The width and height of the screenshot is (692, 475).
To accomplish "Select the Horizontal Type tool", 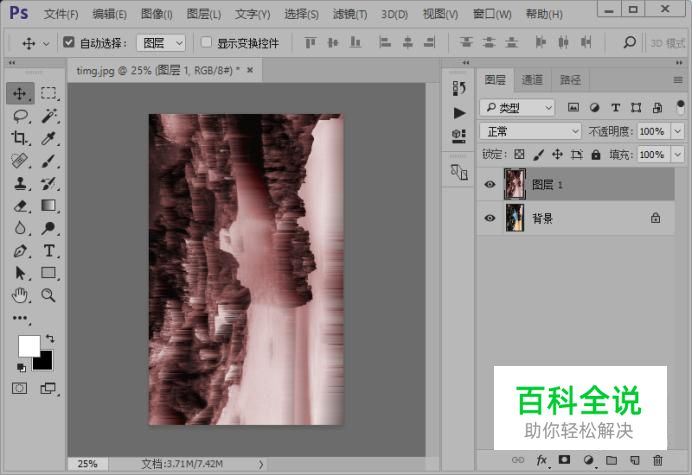I will click(49, 251).
